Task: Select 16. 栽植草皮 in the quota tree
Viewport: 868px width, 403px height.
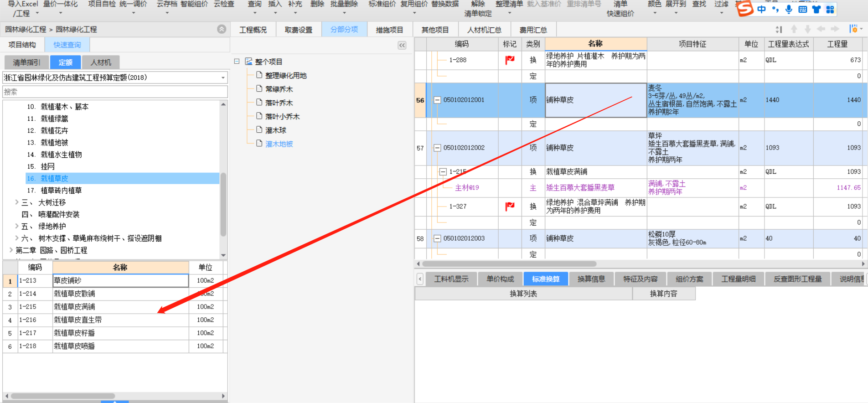Action: pos(122,178)
